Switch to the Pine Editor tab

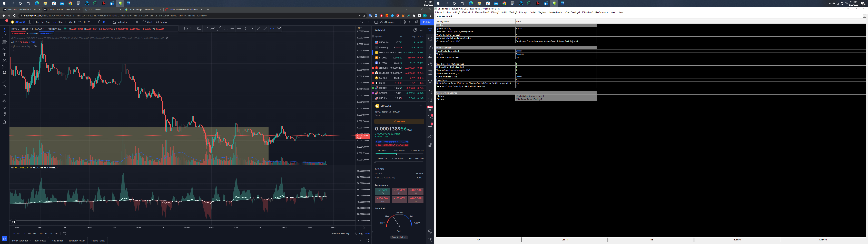57,241
